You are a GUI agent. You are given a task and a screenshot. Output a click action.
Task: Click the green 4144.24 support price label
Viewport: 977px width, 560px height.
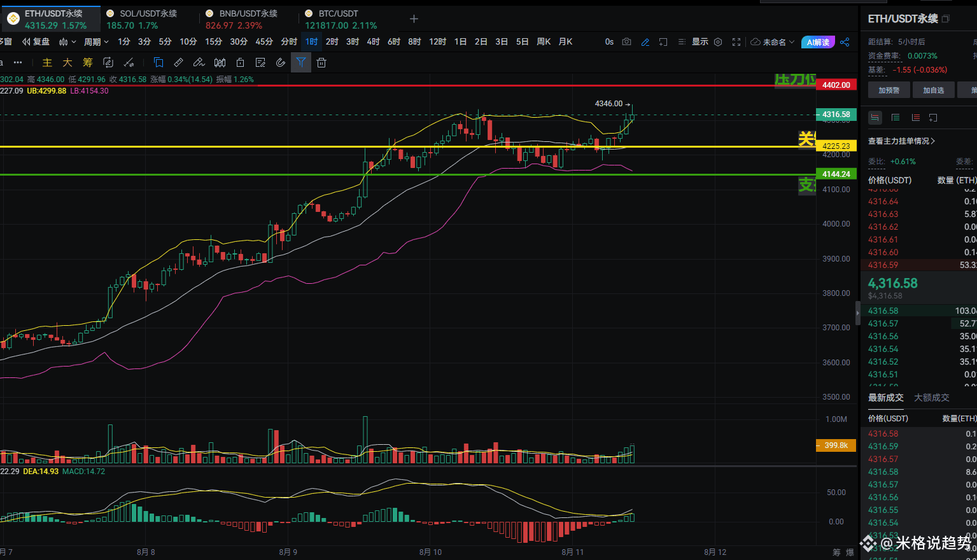836,174
